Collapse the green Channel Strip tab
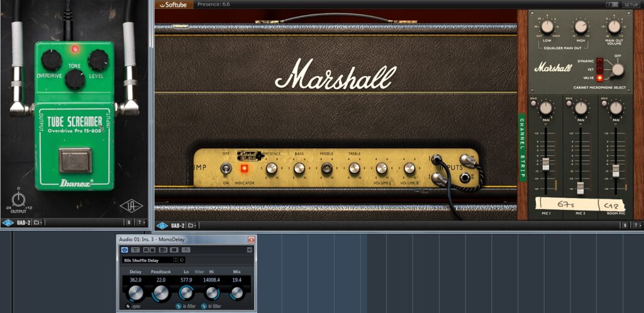644x313 pixels. [522, 148]
